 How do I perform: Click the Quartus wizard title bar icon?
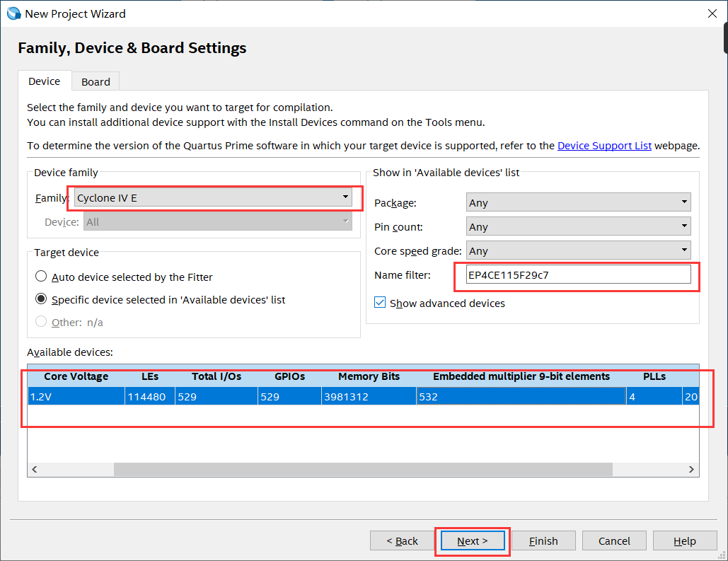(14, 13)
